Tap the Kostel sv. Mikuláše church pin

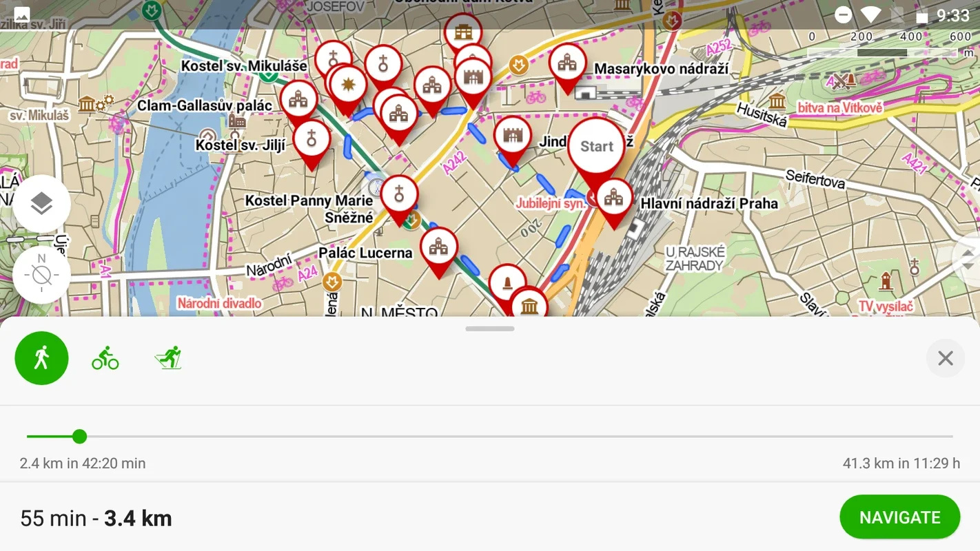click(334, 58)
